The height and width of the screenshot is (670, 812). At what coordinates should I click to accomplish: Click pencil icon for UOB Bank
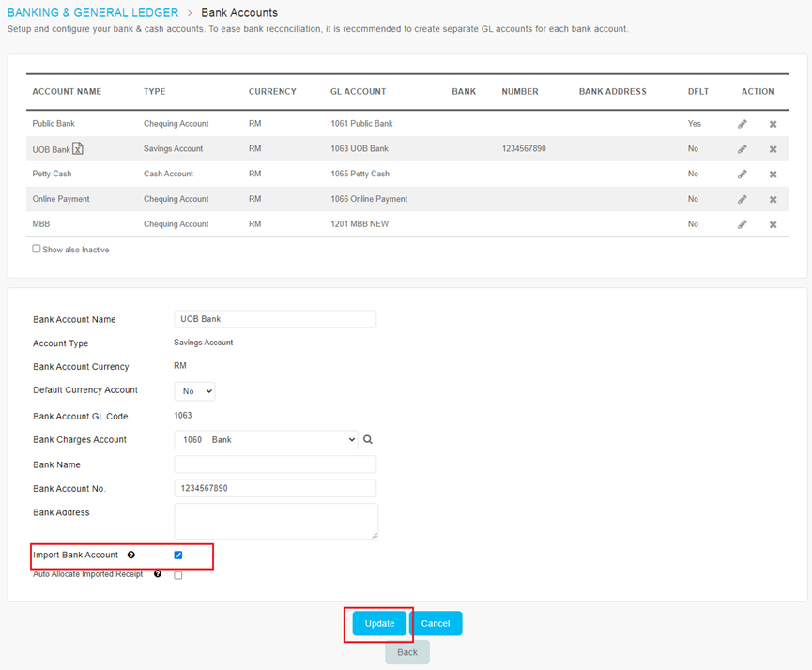[x=742, y=149]
